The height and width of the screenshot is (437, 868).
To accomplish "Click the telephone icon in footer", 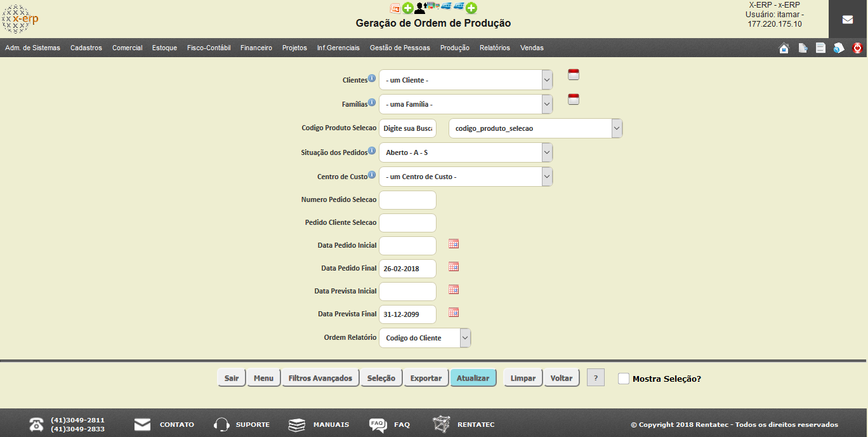I will pyautogui.click(x=37, y=425).
